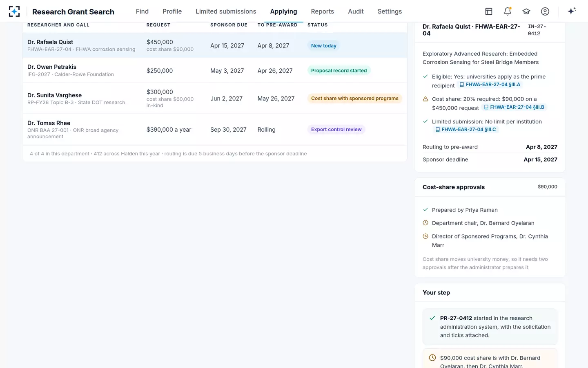Image resolution: width=588 pixels, height=368 pixels.
Task: Open citation link FHWA-EAR-27-04 §III.A
Action: [x=490, y=85]
